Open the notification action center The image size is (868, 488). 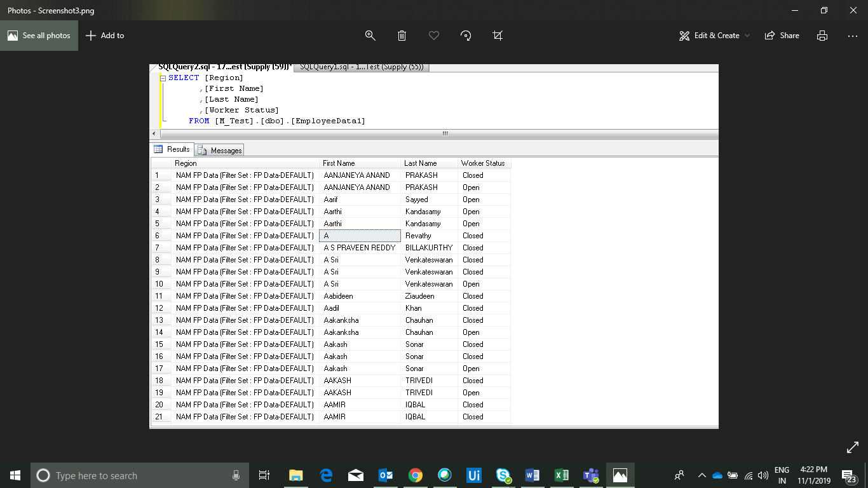point(848,475)
